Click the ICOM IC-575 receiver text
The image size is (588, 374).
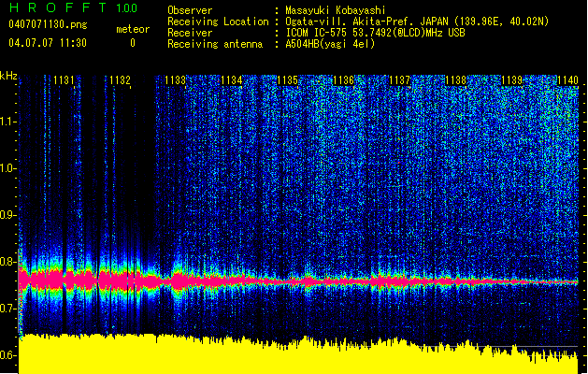(x=375, y=33)
